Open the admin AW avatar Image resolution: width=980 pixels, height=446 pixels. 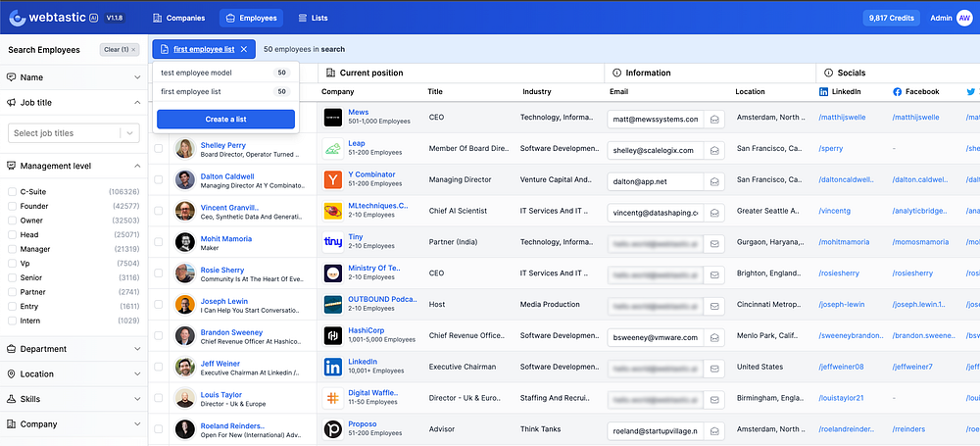964,19
